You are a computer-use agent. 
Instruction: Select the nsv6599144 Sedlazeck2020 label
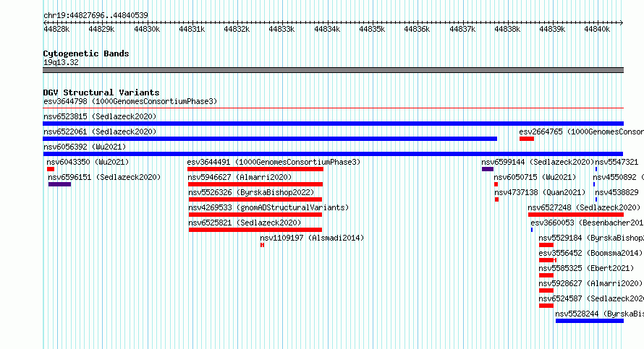(538, 162)
